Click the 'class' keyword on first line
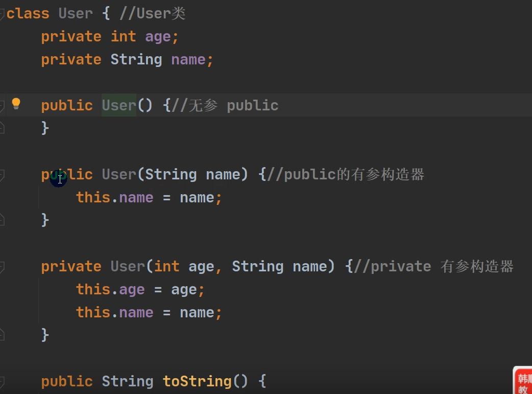532x394 pixels. point(28,14)
